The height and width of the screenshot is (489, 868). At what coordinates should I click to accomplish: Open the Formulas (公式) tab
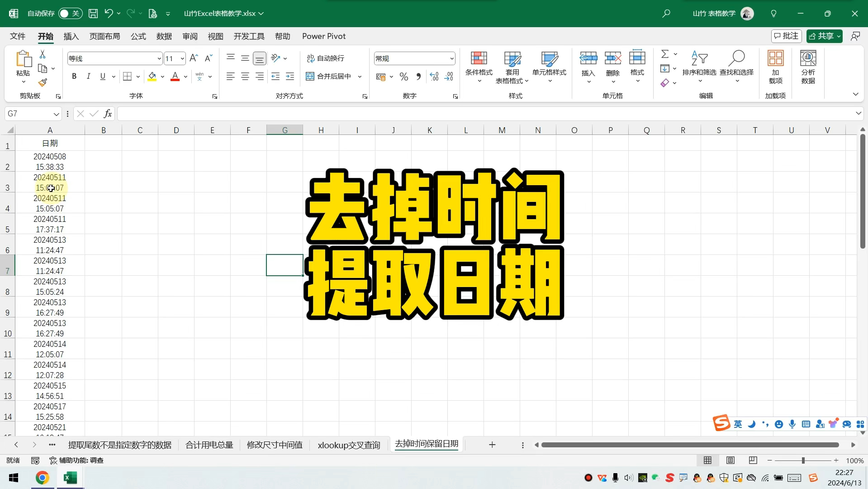(x=138, y=36)
